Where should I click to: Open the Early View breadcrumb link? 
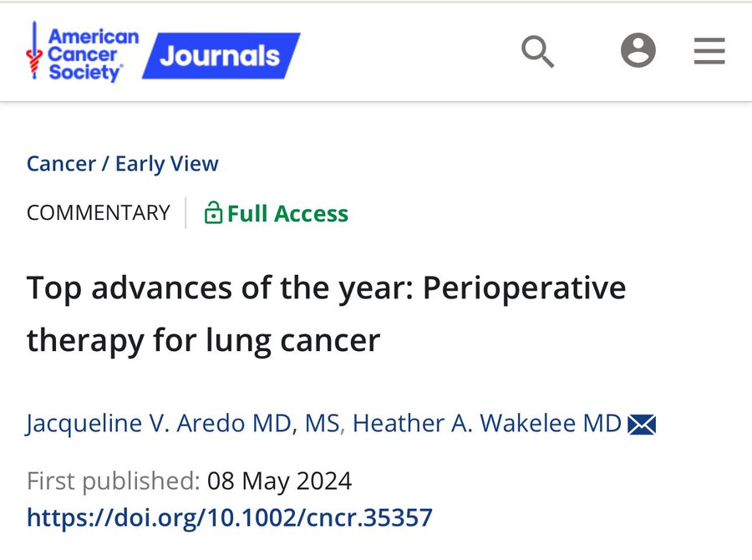[x=167, y=164]
